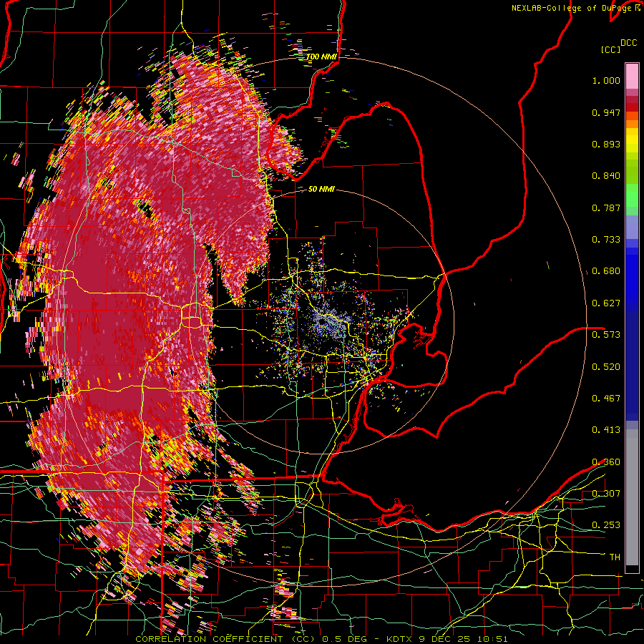Image resolution: width=644 pixels, height=644 pixels.
Task: Click the 9 DEC 25 date in caption
Action: [446, 639]
